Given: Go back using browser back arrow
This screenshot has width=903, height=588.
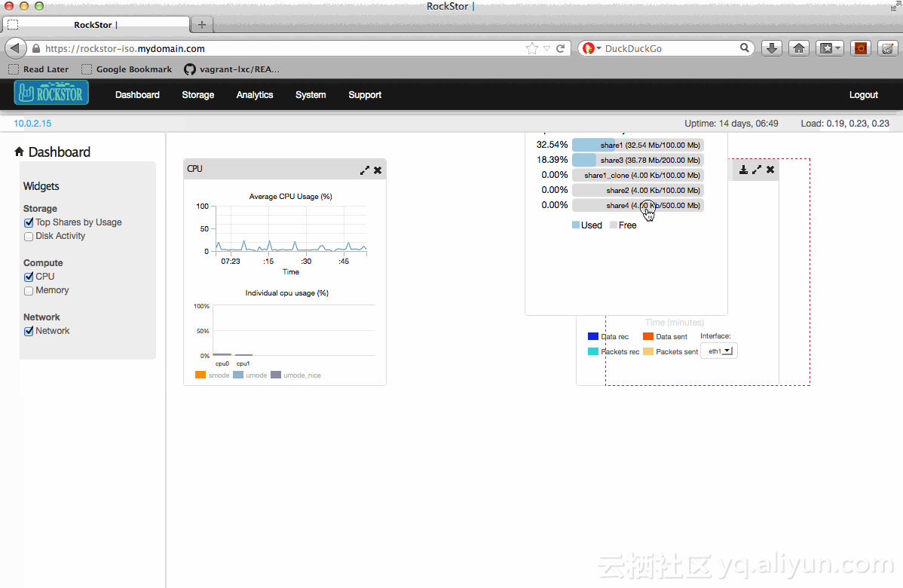Looking at the screenshot, I should coord(16,48).
